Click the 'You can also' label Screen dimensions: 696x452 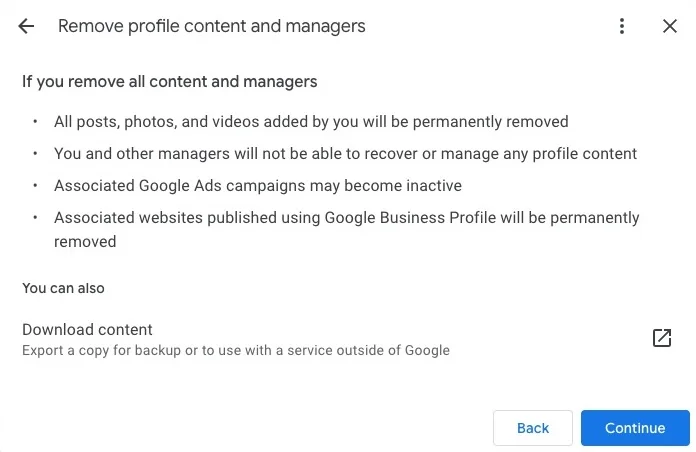tap(63, 288)
